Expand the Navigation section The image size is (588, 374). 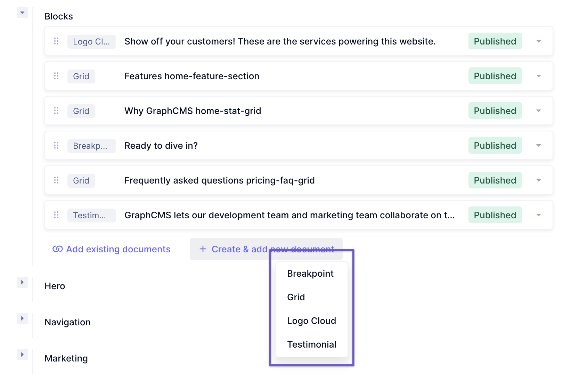(22, 318)
